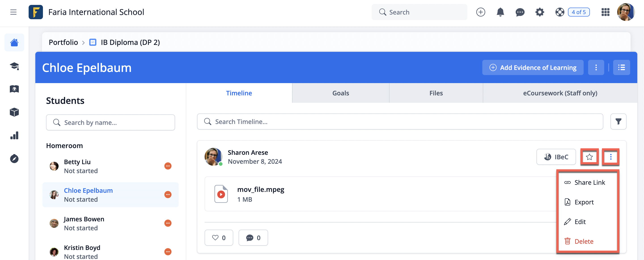
Task: Open the apps grid launcher
Action: (605, 12)
